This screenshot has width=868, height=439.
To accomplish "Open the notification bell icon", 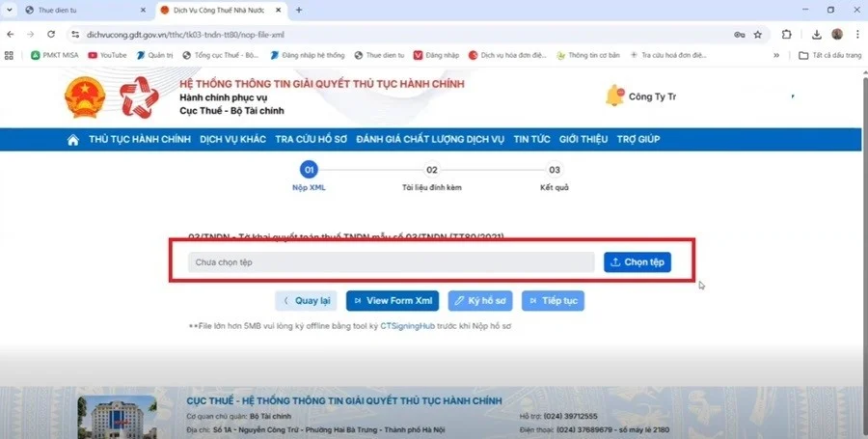I will (613, 96).
